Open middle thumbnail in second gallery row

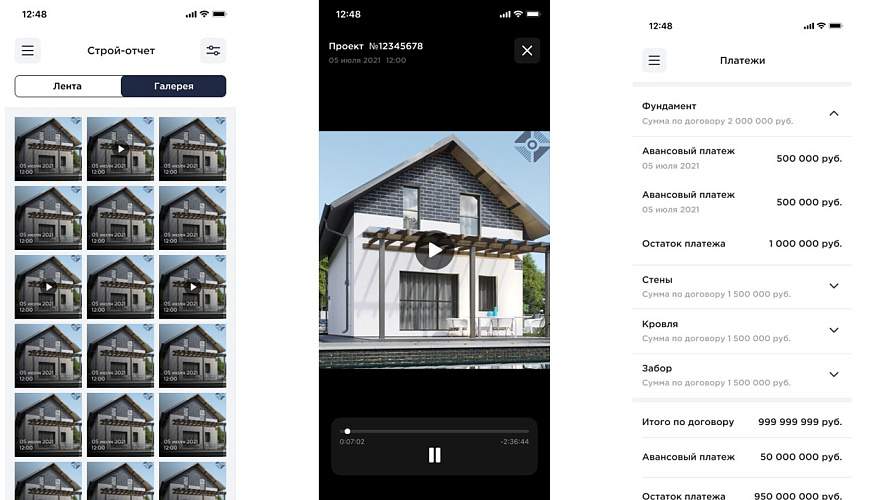click(x=120, y=218)
